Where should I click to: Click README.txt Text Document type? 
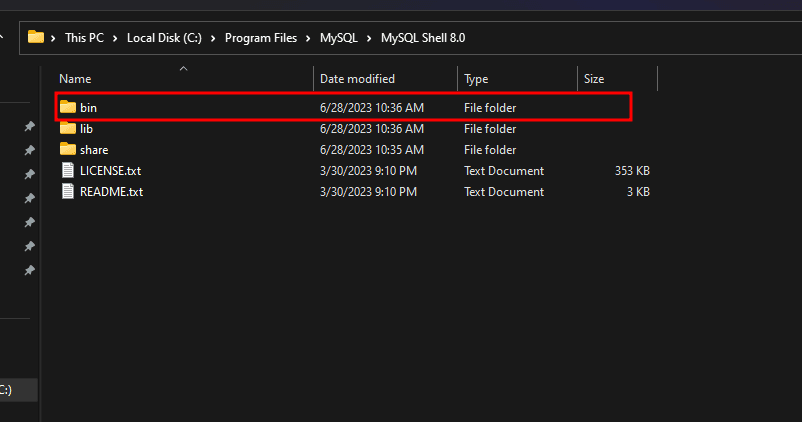[504, 191]
